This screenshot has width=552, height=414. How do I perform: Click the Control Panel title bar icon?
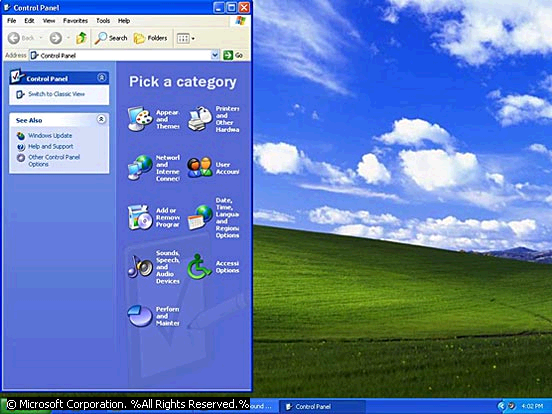tap(7, 7)
